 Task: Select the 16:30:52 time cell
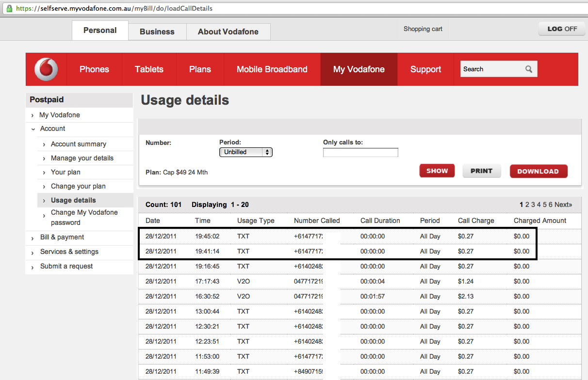207,297
